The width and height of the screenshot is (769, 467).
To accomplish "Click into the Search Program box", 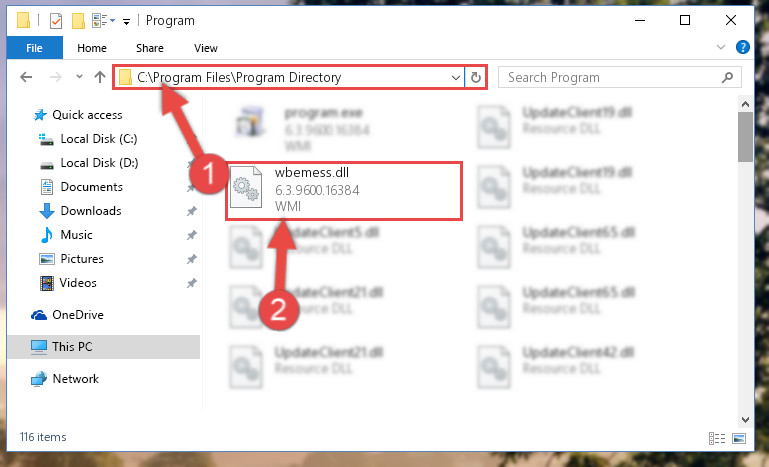I will (x=611, y=78).
